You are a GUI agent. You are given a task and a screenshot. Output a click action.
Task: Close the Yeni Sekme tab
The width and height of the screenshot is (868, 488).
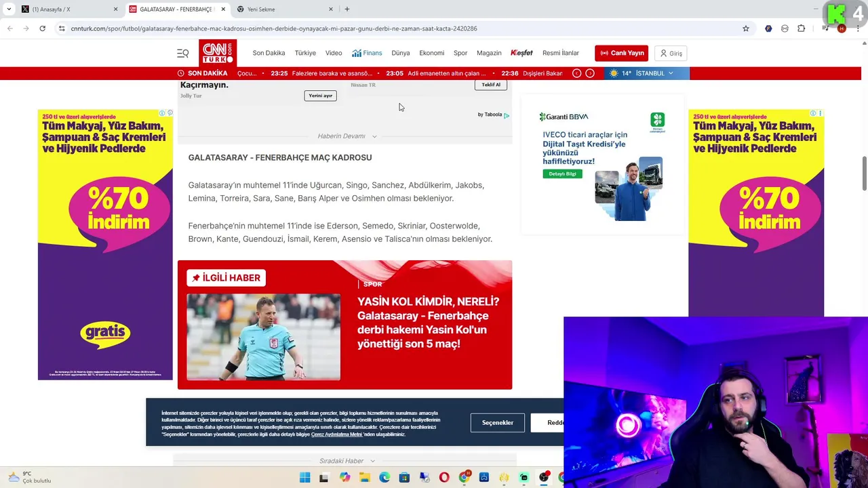coord(331,9)
